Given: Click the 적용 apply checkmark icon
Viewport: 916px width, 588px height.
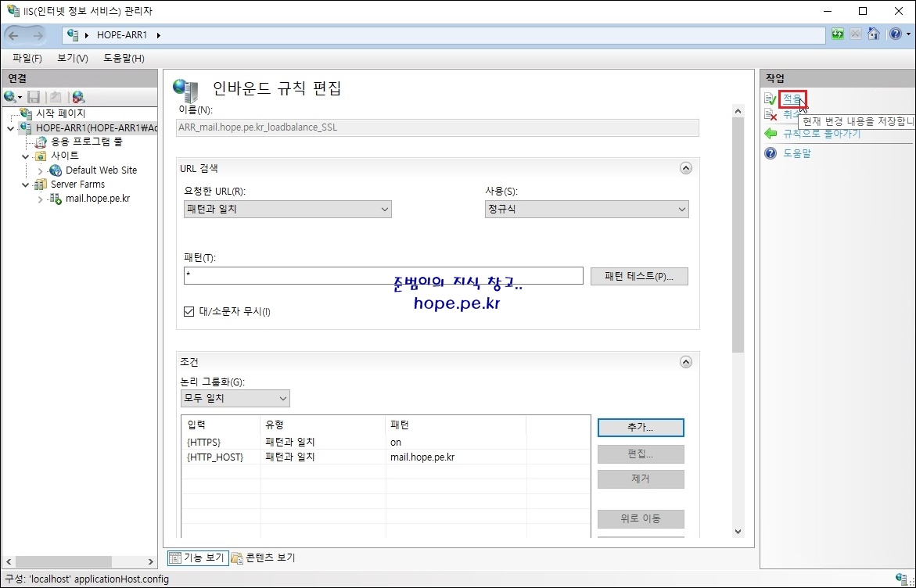Looking at the screenshot, I should (x=771, y=99).
